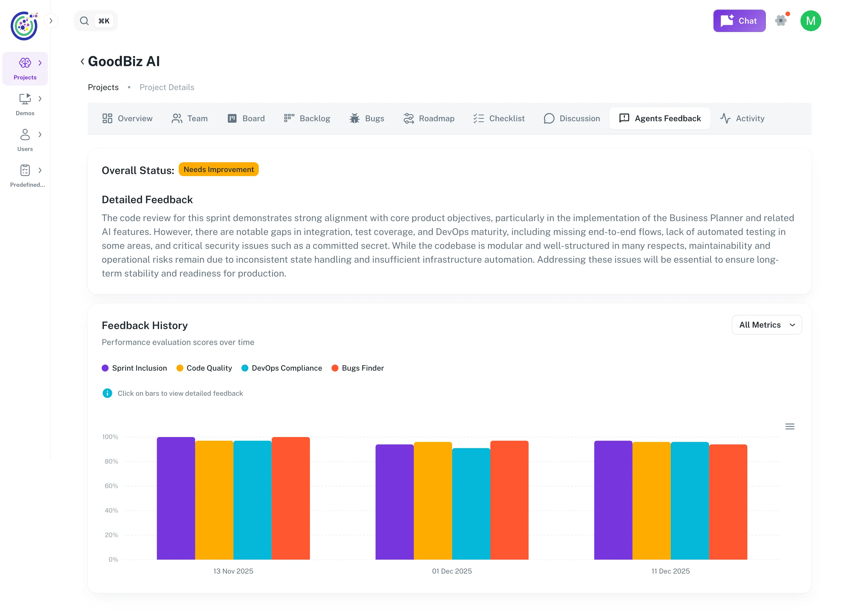This screenshot has width=849, height=616.
Task: Open the Demos monitor icon in sidebar
Action: pyautogui.click(x=25, y=99)
